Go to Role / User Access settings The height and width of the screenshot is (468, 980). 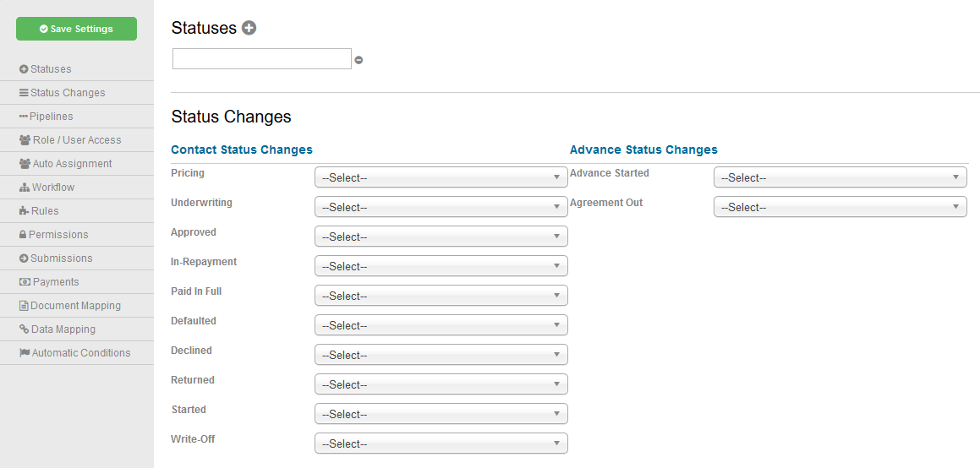click(x=76, y=139)
